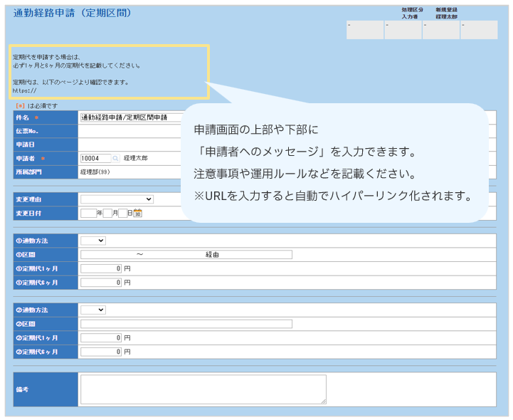The image size is (513, 420).
Task: Click the applicant search magnifier icon
Action: coord(116,158)
